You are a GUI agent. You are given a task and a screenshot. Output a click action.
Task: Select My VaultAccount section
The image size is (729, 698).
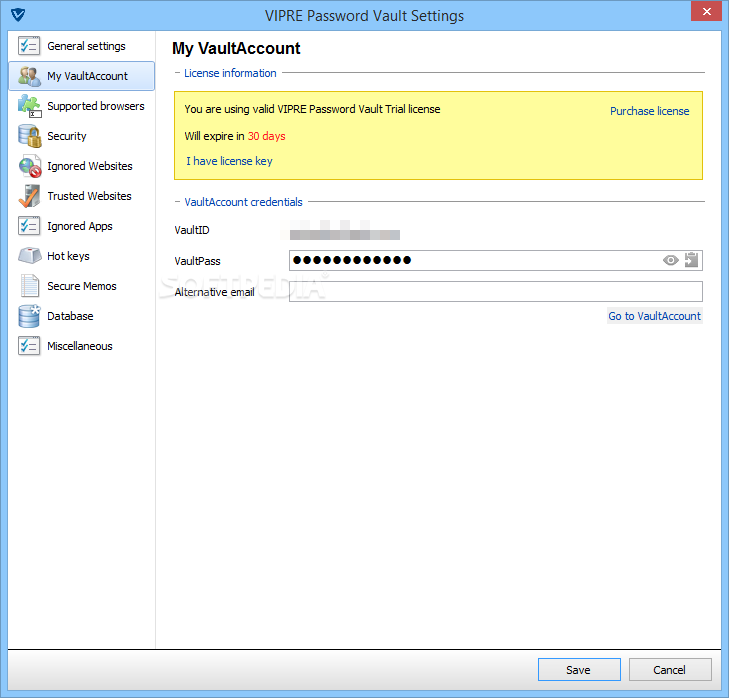click(81, 76)
